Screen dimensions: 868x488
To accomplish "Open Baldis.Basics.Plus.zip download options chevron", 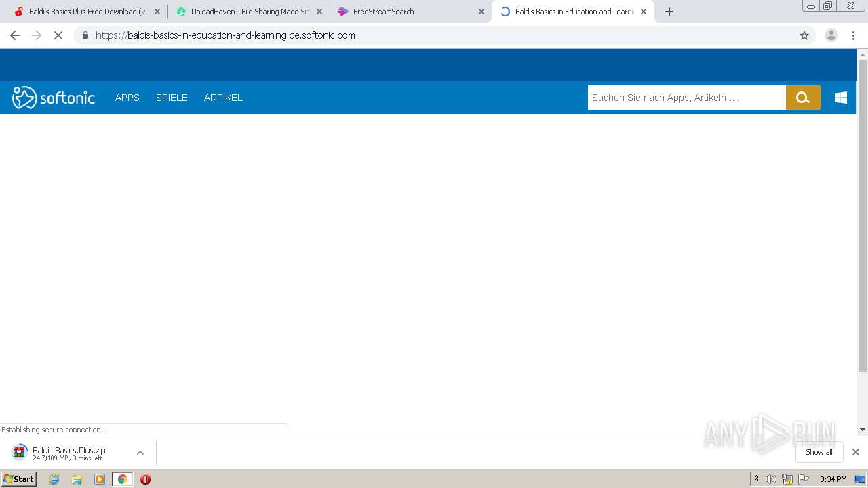I will click(140, 453).
